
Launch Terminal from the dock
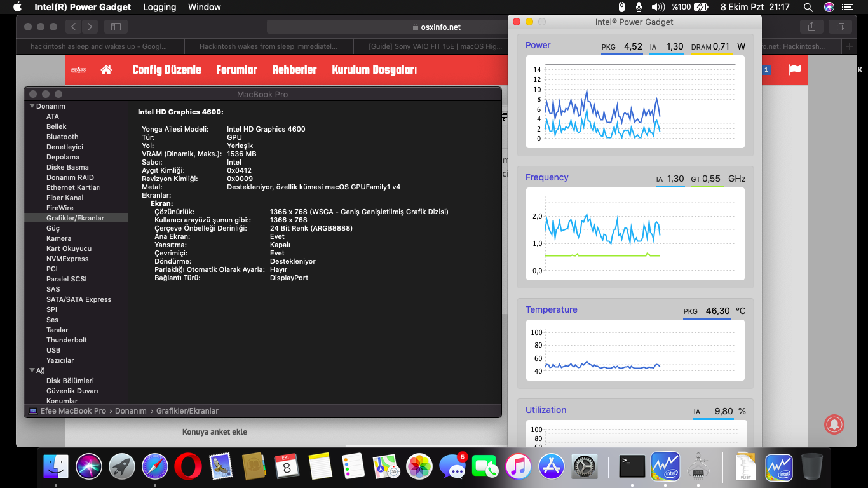coord(632,467)
